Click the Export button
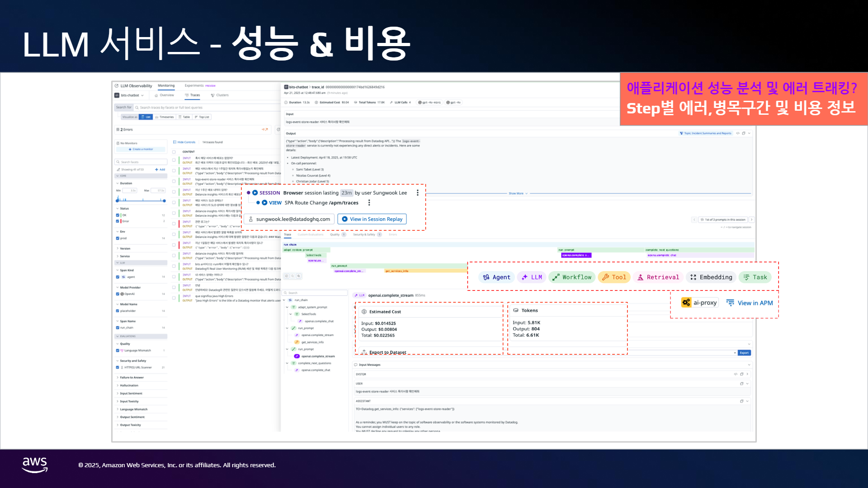This screenshot has height=488, width=868. 744,353
